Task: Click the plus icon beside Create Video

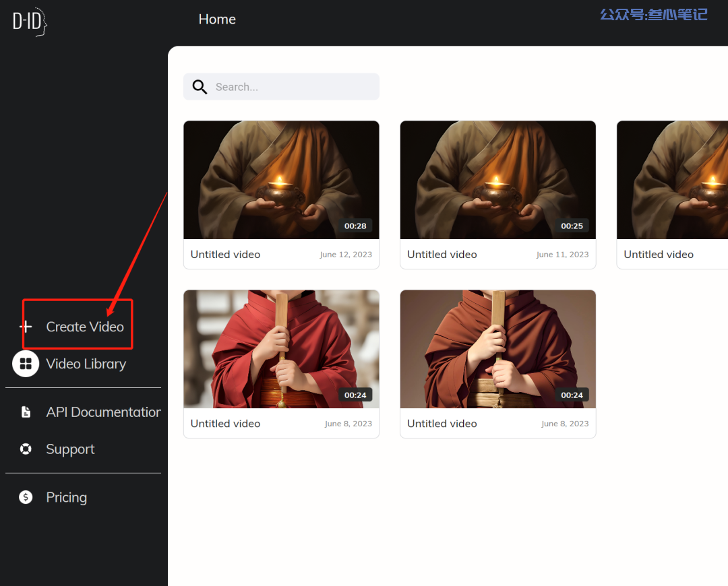Action: [26, 327]
